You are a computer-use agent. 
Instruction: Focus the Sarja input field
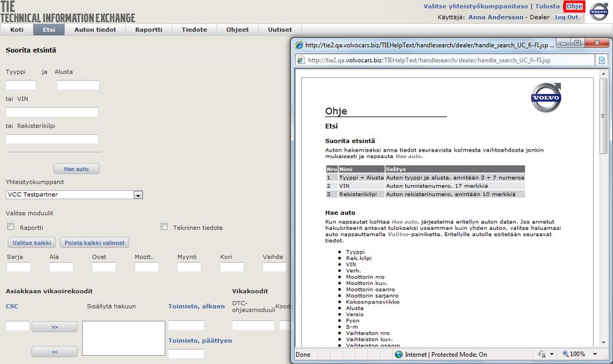pos(19,267)
